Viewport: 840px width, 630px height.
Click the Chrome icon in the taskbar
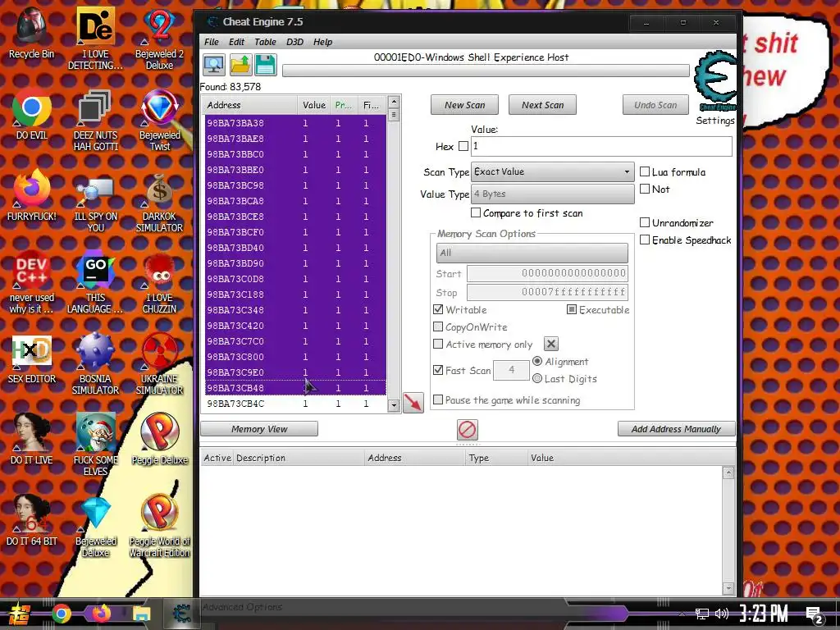62,614
